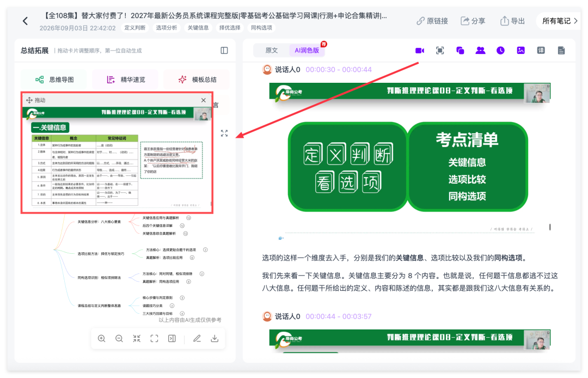Go back with the left arrow icon

point(25,21)
